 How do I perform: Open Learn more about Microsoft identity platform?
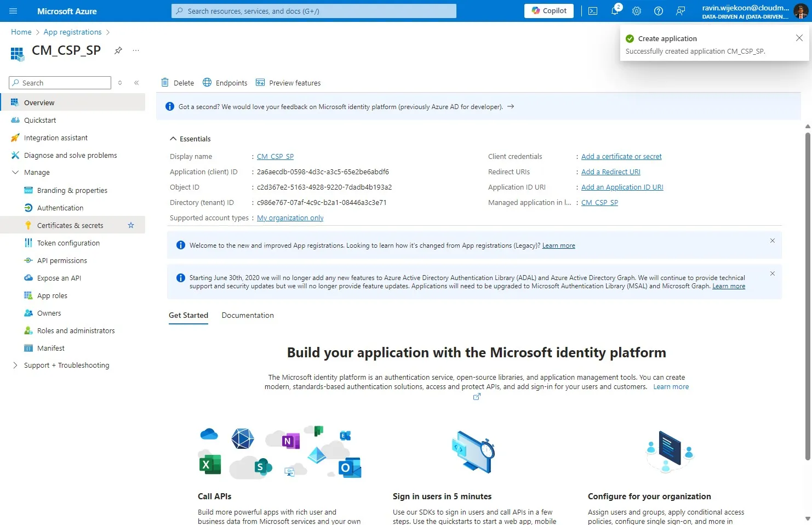click(x=671, y=386)
